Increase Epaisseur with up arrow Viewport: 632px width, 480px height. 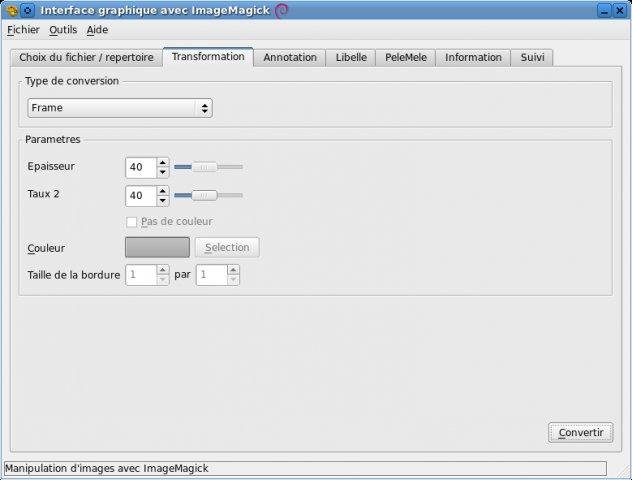click(x=162, y=162)
